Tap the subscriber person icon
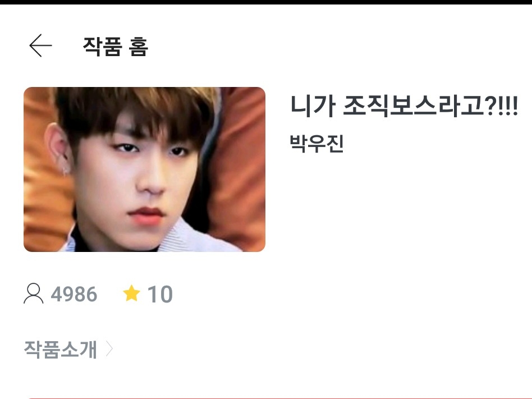The image size is (532, 399). [x=34, y=294]
